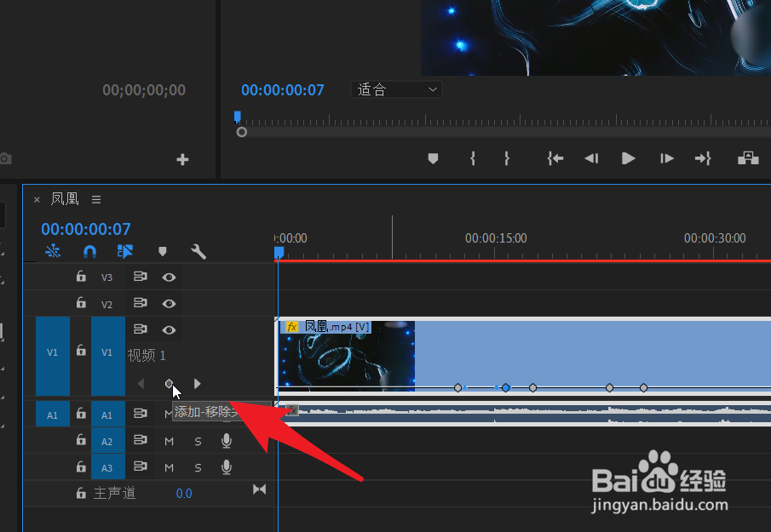Image resolution: width=771 pixels, height=532 pixels.
Task: Play the sequence in program monitor
Action: click(628, 158)
